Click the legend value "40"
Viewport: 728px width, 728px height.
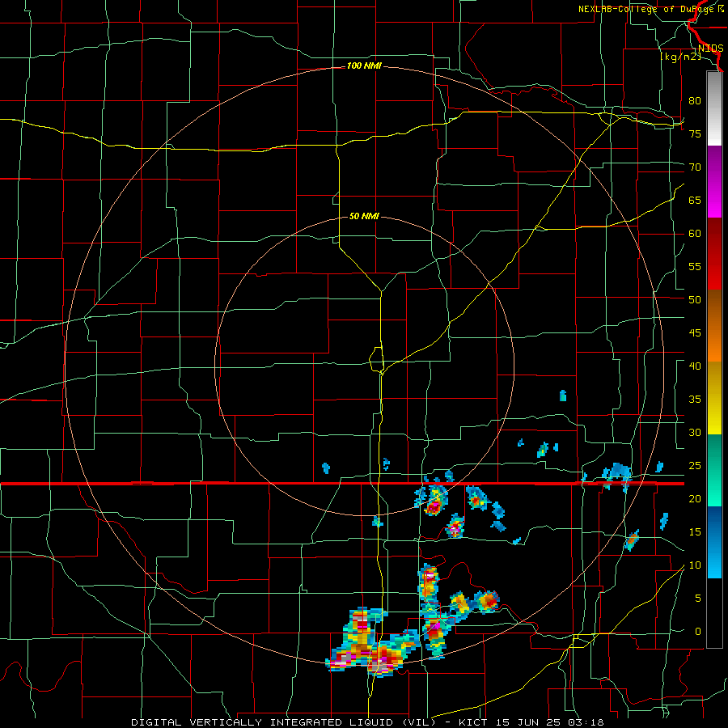(x=695, y=366)
